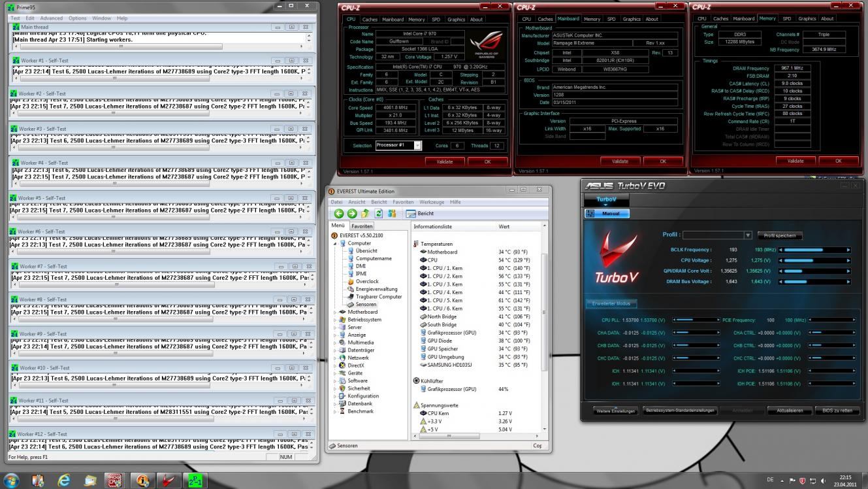Open Werkzeuge menu in EVEREST

(x=431, y=202)
